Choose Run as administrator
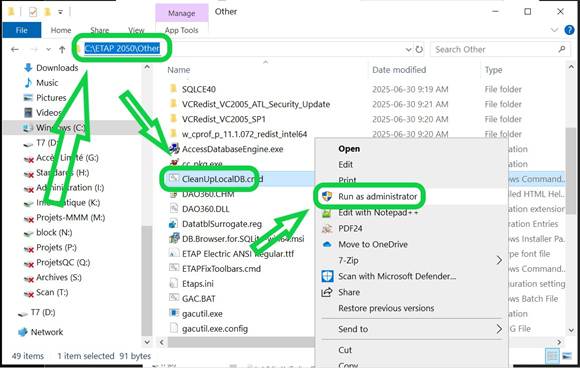 [x=377, y=196]
